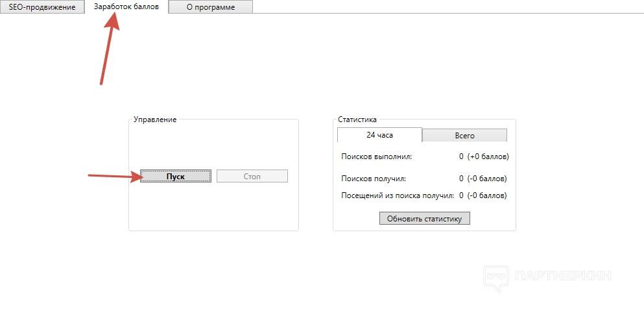The width and height of the screenshot is (644, 326).
Task: Click the Обновить статистику button
Action: point(424,218)
